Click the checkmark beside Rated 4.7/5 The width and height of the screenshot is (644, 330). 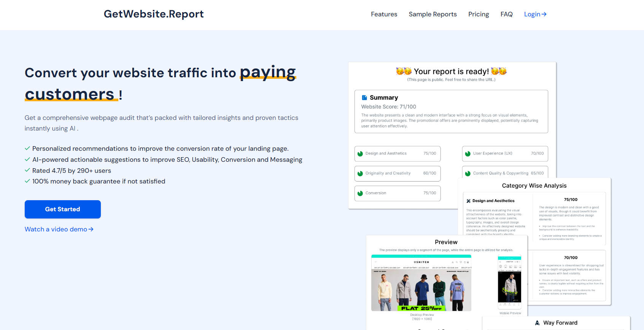pos(27,170)
